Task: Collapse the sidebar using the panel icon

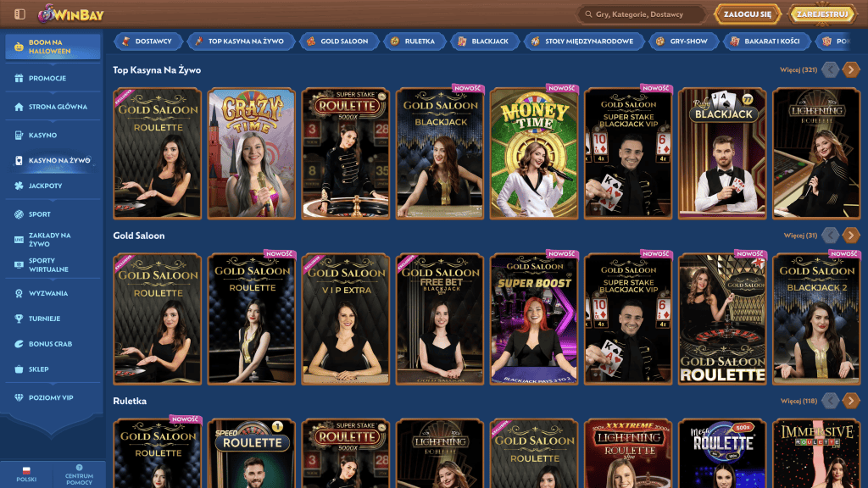Action: 19,14
